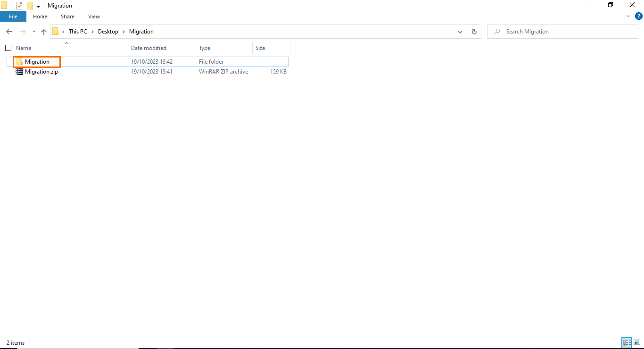Switch to Details view in the status bar
Image resolution: width=644 pixels, height=349 pixels.
626,343
